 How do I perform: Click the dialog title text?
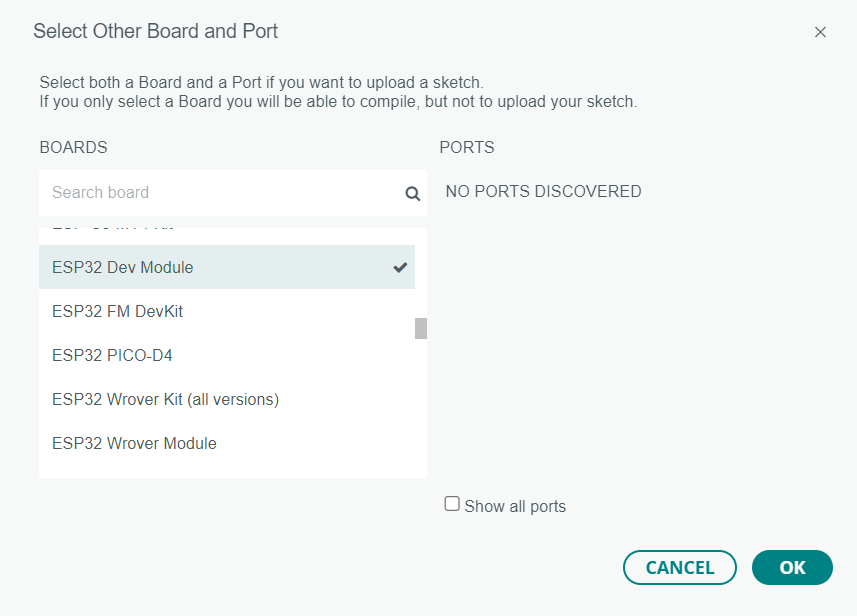tap(155, 31)
